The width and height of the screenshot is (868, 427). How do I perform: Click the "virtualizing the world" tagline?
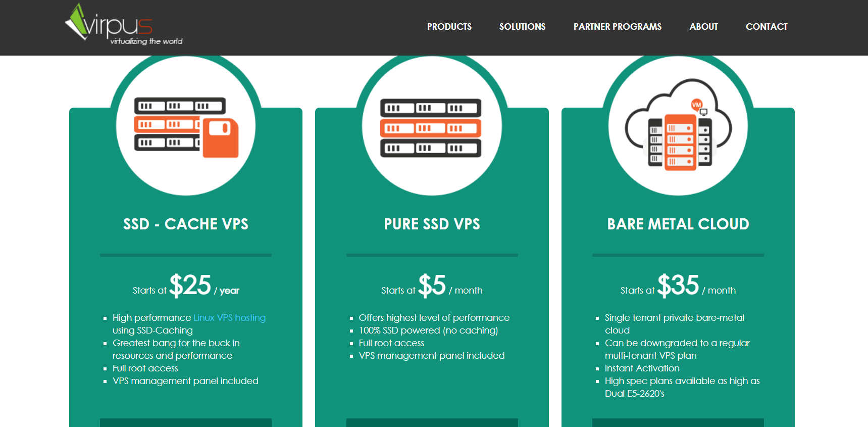click(x=146, y=41)
